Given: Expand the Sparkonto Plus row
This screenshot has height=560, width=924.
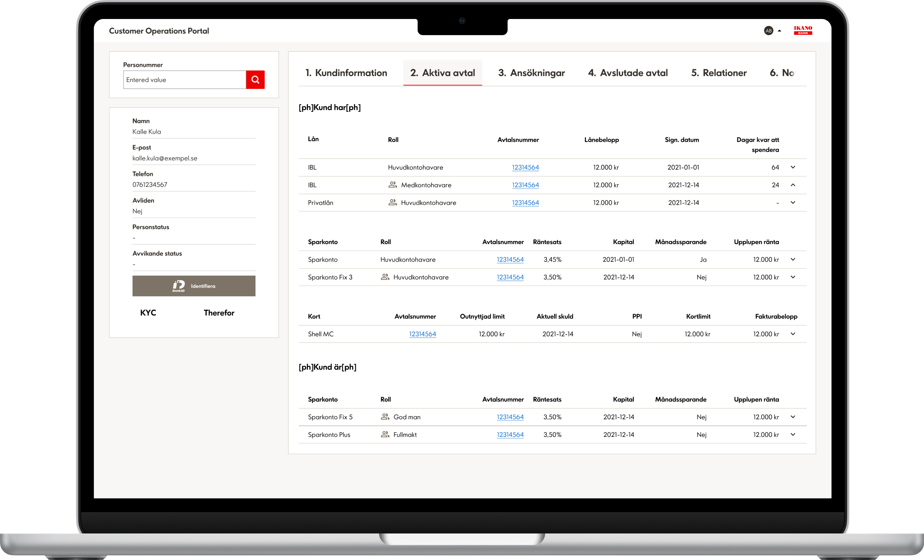Looking at the screenshot, I should (793, 434).
